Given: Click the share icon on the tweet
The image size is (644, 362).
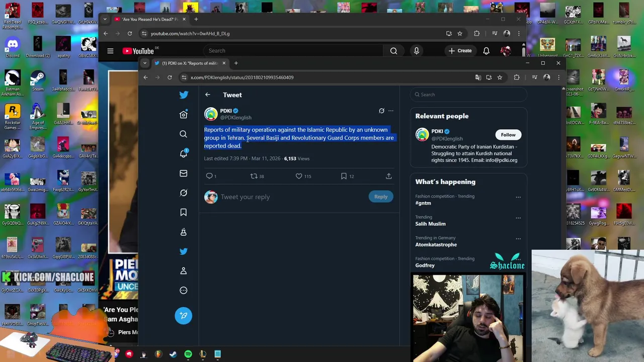Looking at the screenshot, I should tap(389, 176).
